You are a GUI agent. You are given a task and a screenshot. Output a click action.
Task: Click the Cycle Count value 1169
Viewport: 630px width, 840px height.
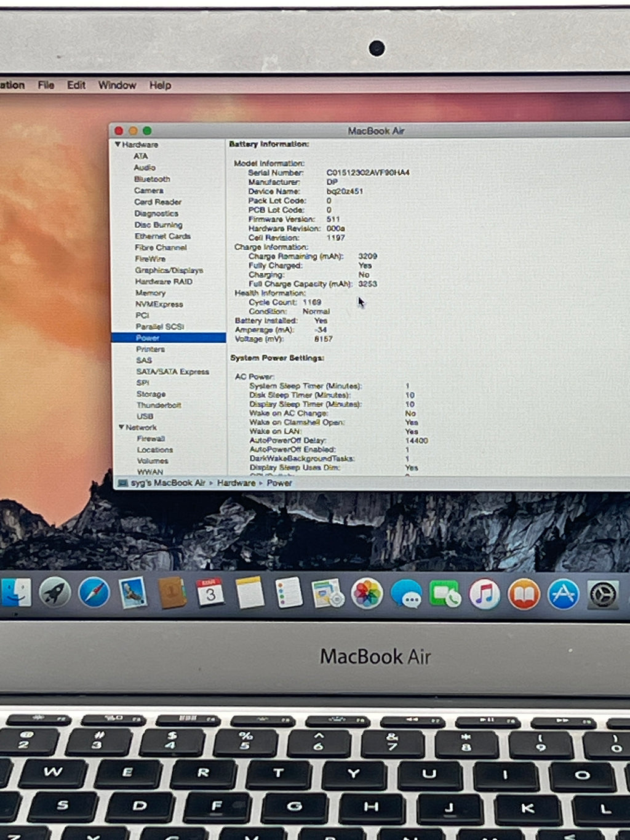click(x=312, y=302)
